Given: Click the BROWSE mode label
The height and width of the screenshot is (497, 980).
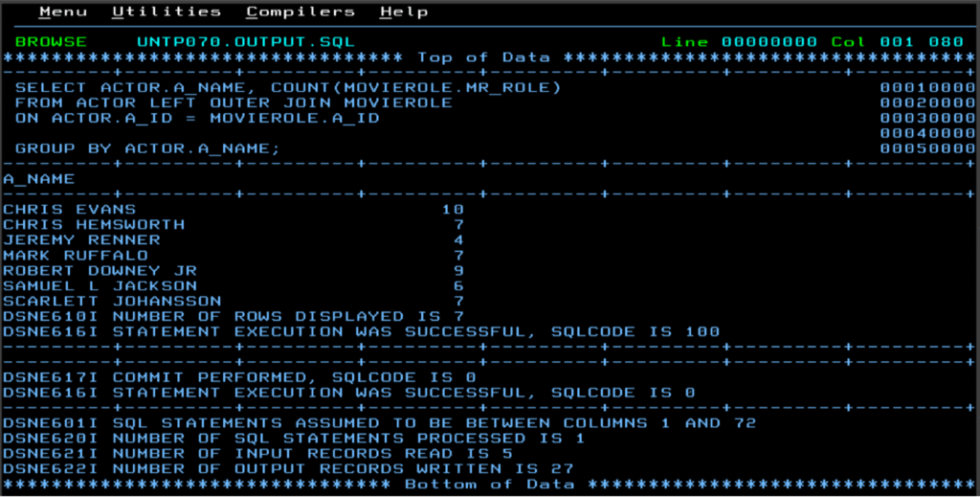Looking at the screenshot, I should tap(51, 42).
